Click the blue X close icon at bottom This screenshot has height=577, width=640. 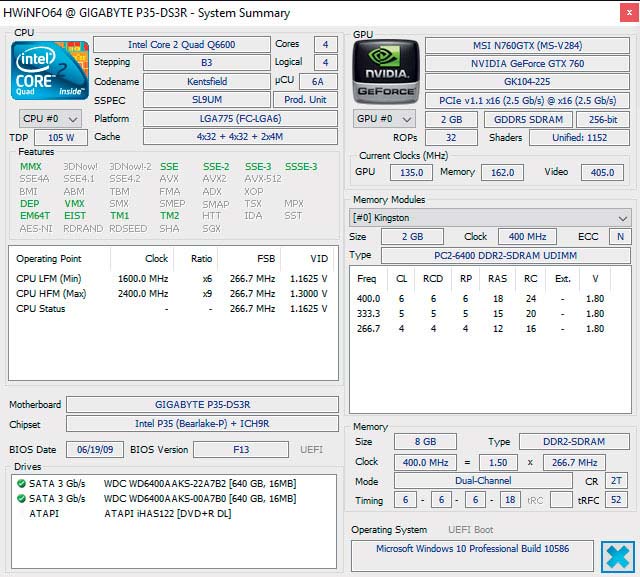pyautogui.click(x=618, y=556)
